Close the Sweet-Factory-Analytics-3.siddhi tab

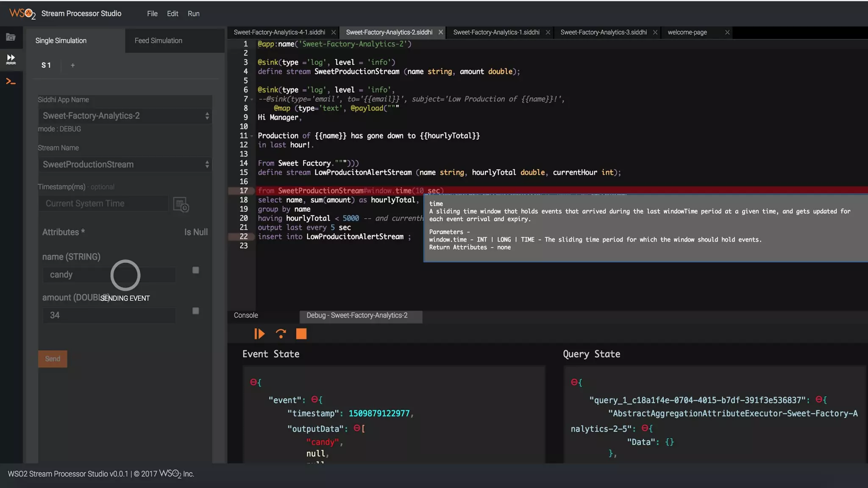click(x=655, y=32)
